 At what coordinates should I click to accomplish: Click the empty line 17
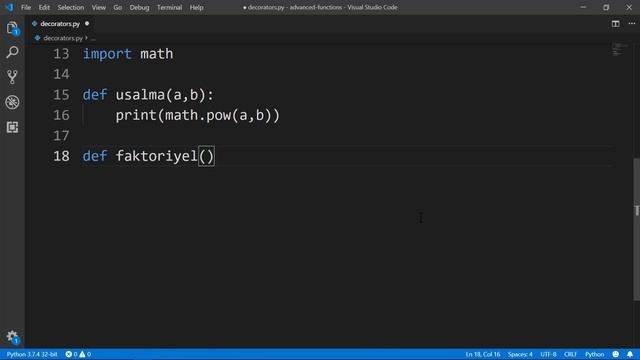pos(347,136)
